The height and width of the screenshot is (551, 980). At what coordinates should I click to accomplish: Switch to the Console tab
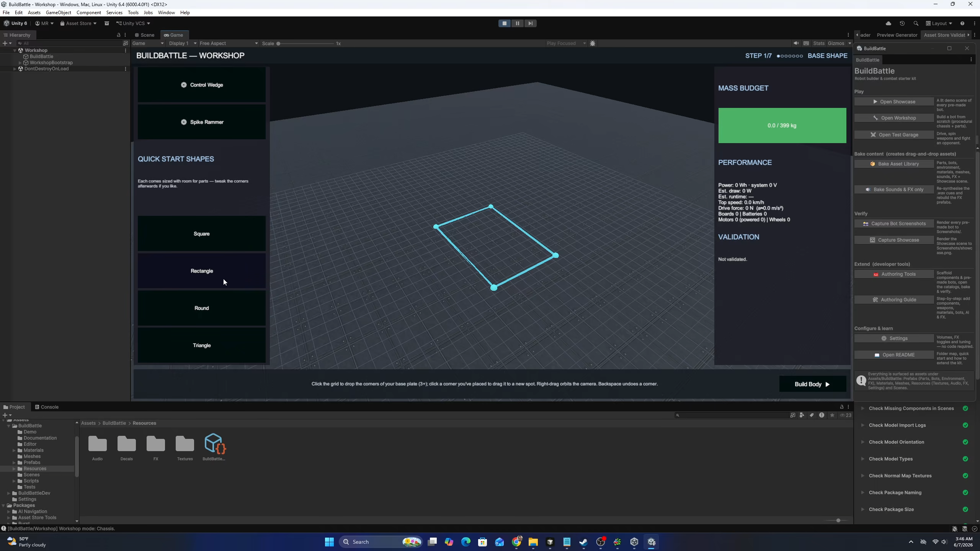click(x=47, y=407)
